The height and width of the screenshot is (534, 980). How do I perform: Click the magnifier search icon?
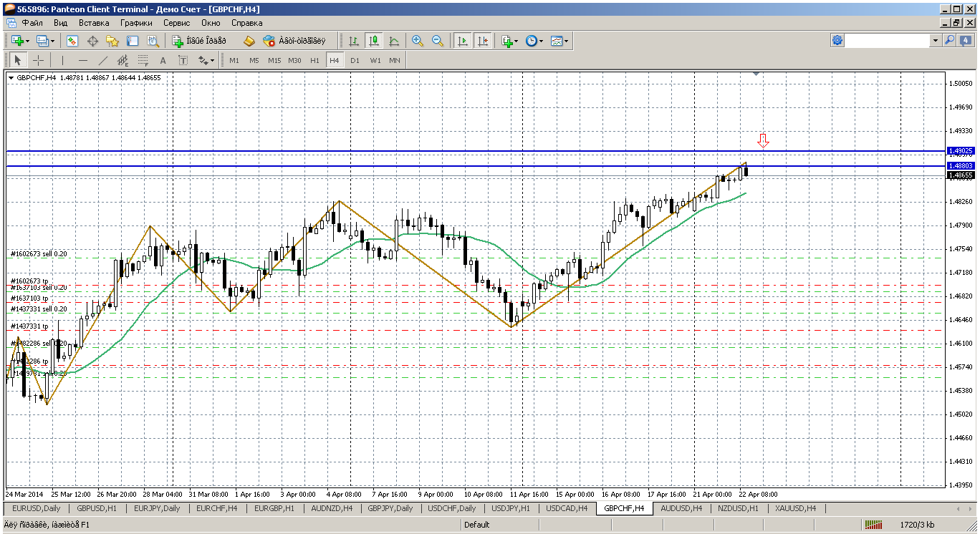tap(950, 41)
